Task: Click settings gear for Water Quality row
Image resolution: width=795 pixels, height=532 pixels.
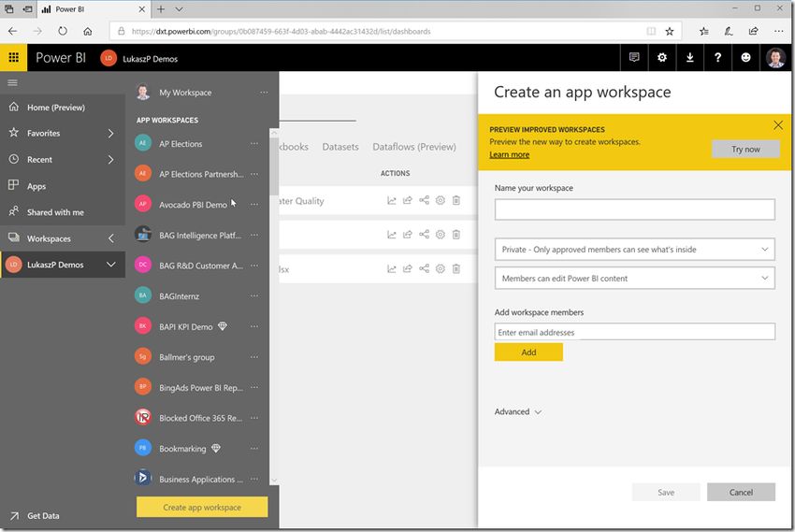Action: (x=441, y=200)
